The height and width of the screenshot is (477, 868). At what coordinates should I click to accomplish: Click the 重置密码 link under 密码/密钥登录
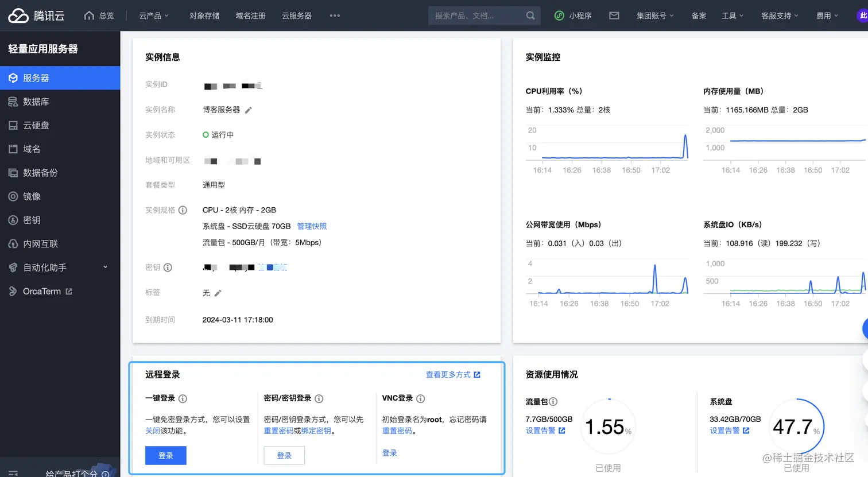point(278,431)
